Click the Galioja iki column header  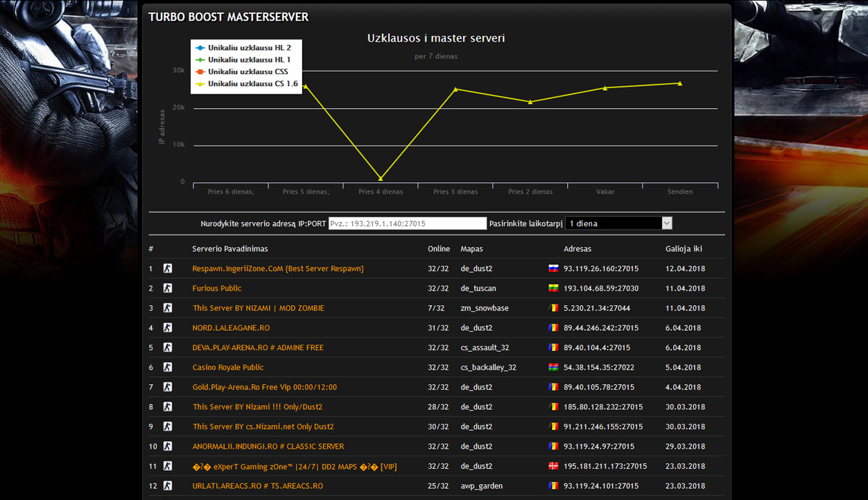point(684,248)
